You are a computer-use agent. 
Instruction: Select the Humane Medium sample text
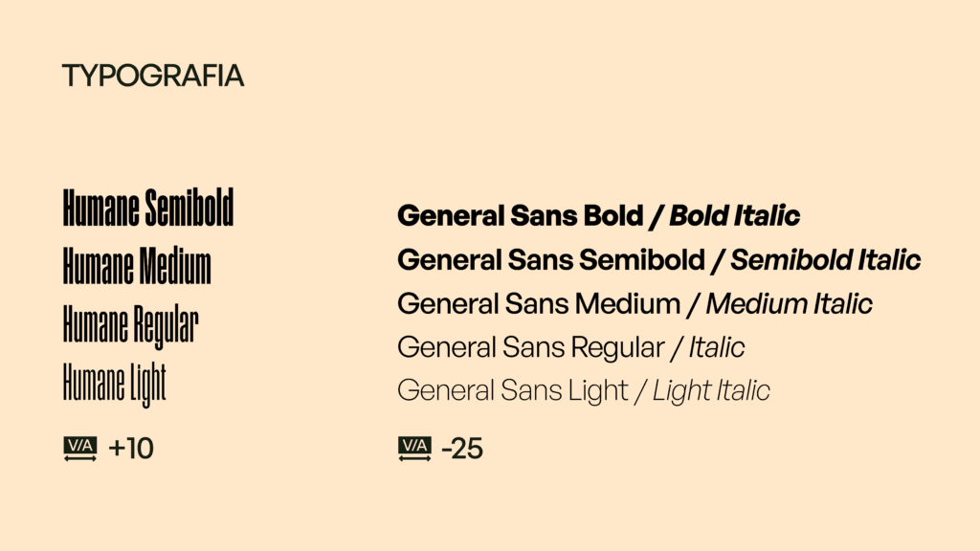[x=137, y=266]
